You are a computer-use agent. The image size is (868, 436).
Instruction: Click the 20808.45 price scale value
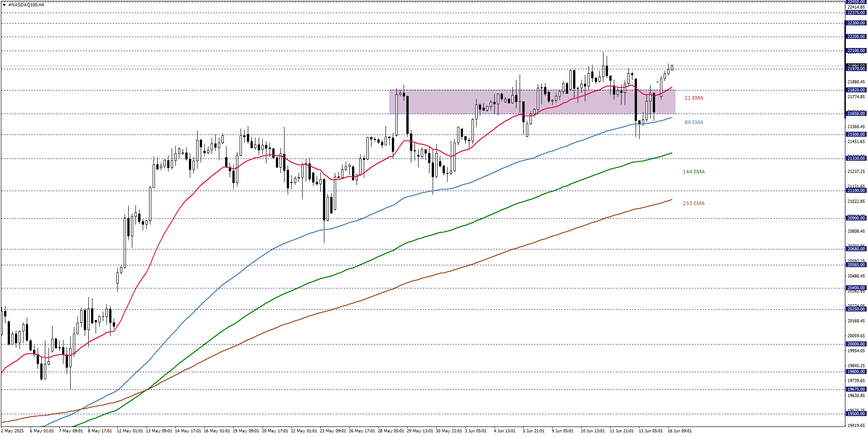[856, 231]
